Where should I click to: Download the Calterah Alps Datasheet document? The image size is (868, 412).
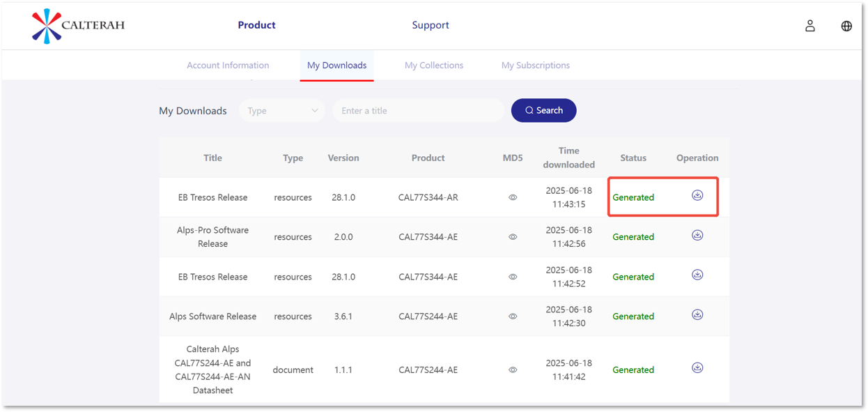pos(697,367)
